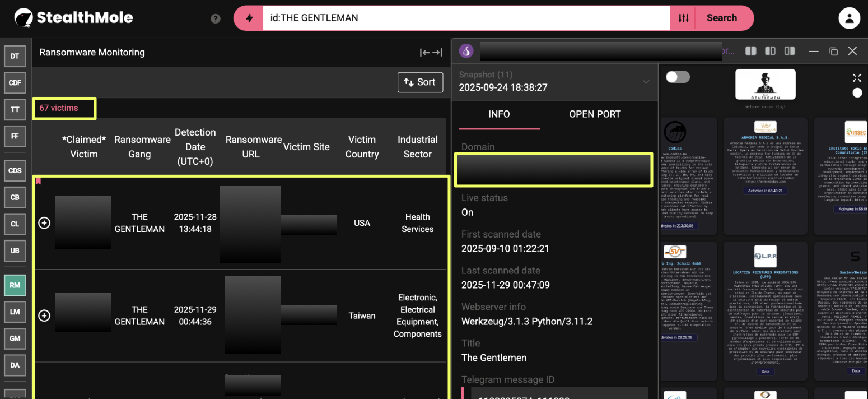The width and height of the screenshot is (868, 399).
Task: Click the panel width expand arrows
Action: [x=431, y=53]
